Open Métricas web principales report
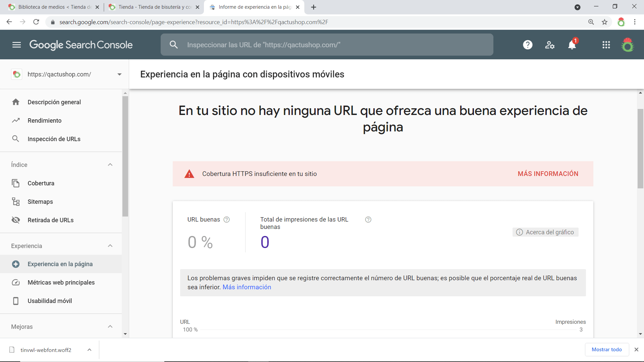The width and height of the screenshot is (644, 362). [x=61, y=282]
